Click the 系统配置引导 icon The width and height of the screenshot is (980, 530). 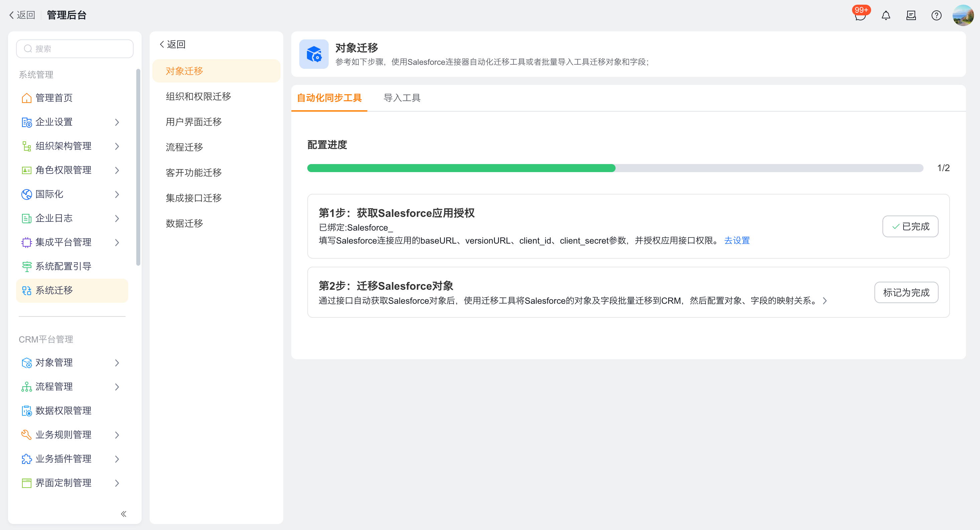tap(26, 267)
